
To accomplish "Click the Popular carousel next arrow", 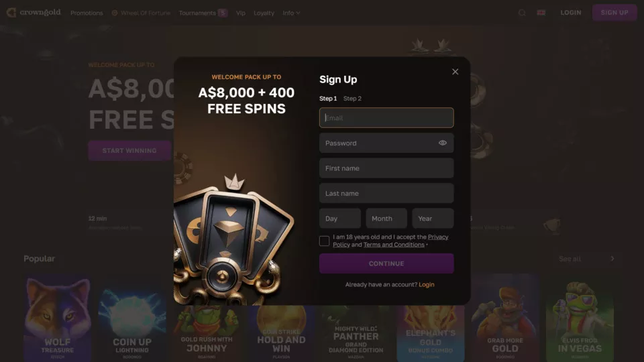I will [x=612, y=259].
